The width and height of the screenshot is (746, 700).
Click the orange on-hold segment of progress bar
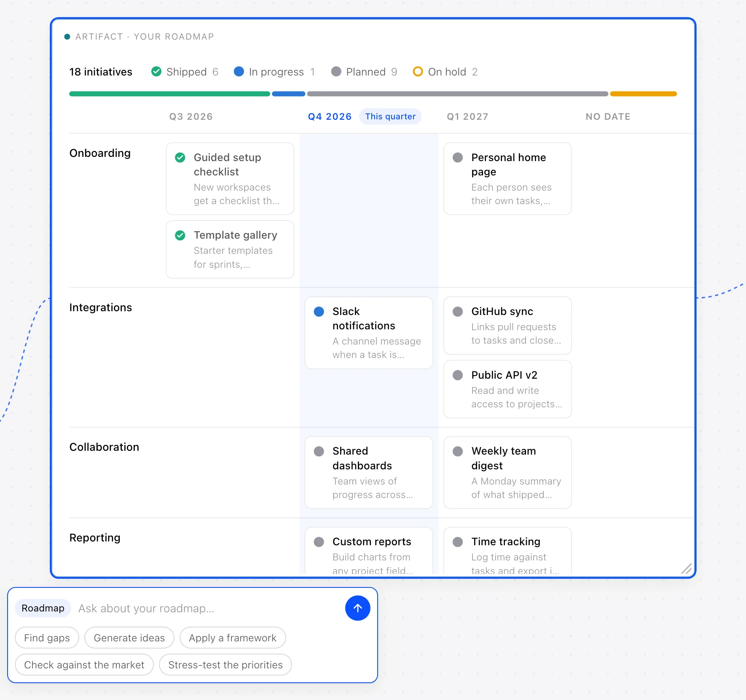pyautogui.click(x=643, y=94)
